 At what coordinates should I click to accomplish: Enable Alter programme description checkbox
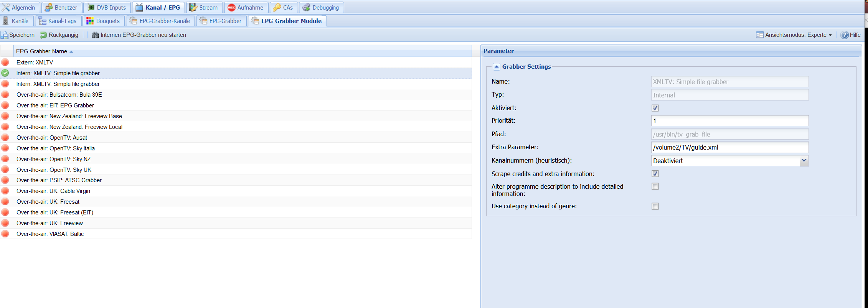(655, 186)
